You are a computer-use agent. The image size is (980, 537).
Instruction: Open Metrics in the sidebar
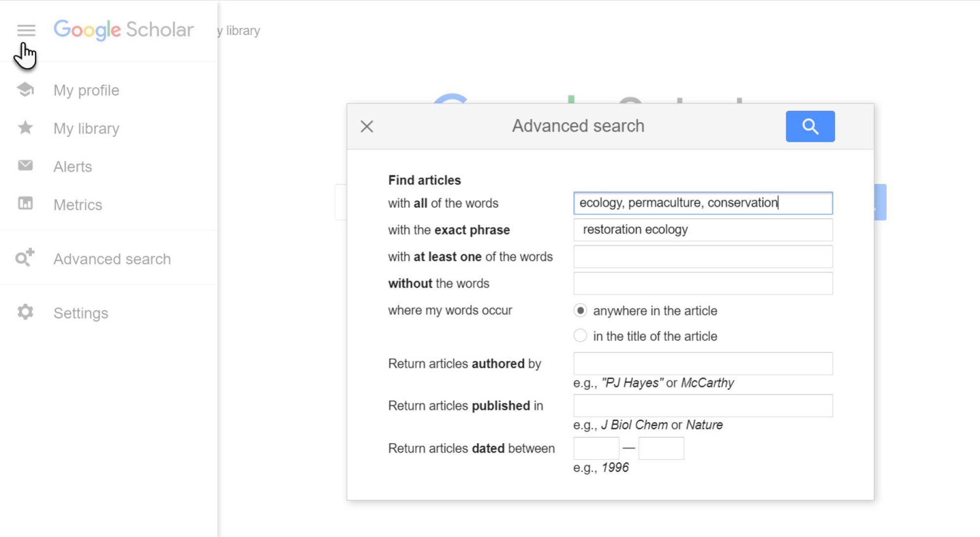pos(78,205)
